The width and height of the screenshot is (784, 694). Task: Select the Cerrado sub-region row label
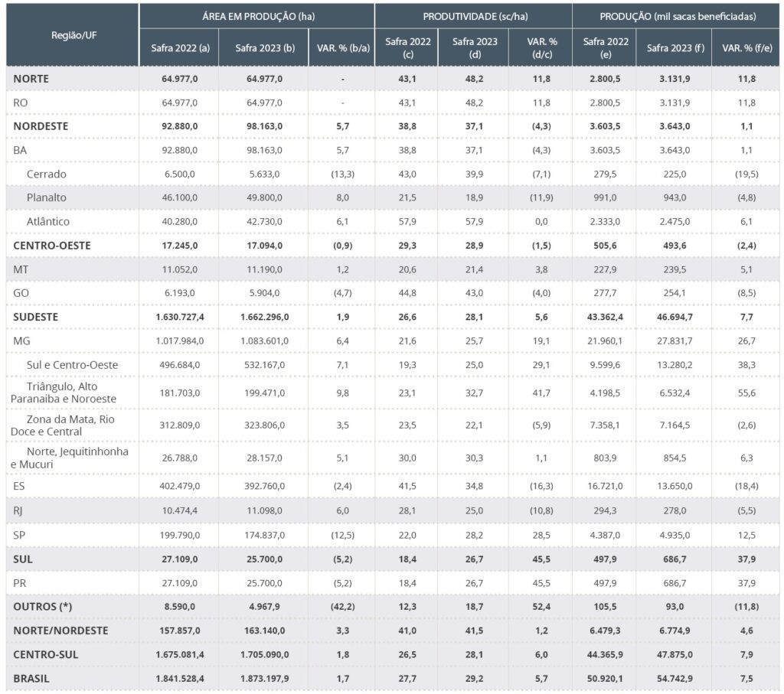46,174
